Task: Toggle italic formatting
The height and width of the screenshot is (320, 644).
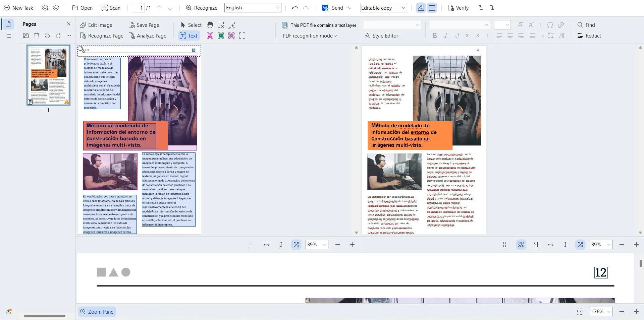Action: pyautogui.click(x=446, y=36)
